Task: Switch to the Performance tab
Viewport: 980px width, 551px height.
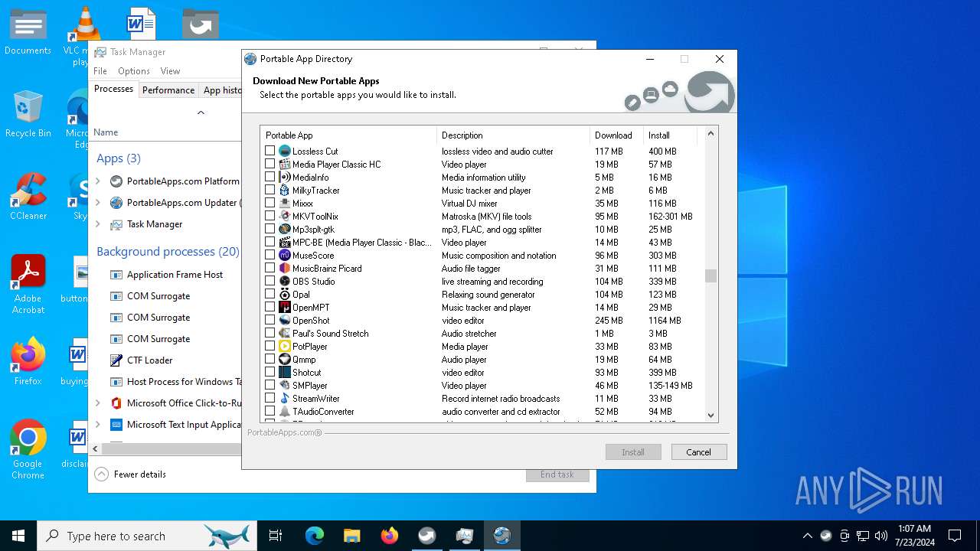Action: coord(168,90)
